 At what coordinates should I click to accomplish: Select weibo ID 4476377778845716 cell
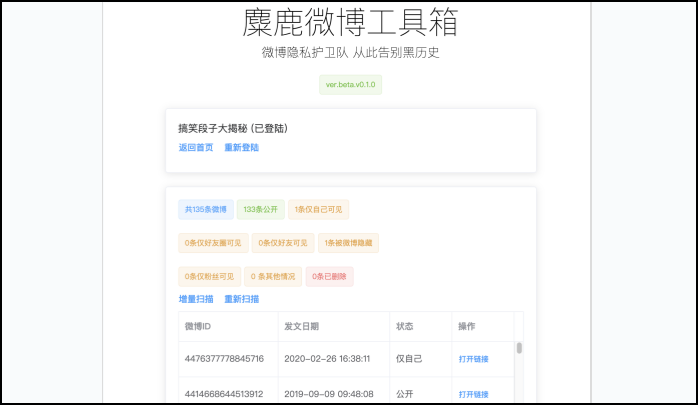point(228,359)
